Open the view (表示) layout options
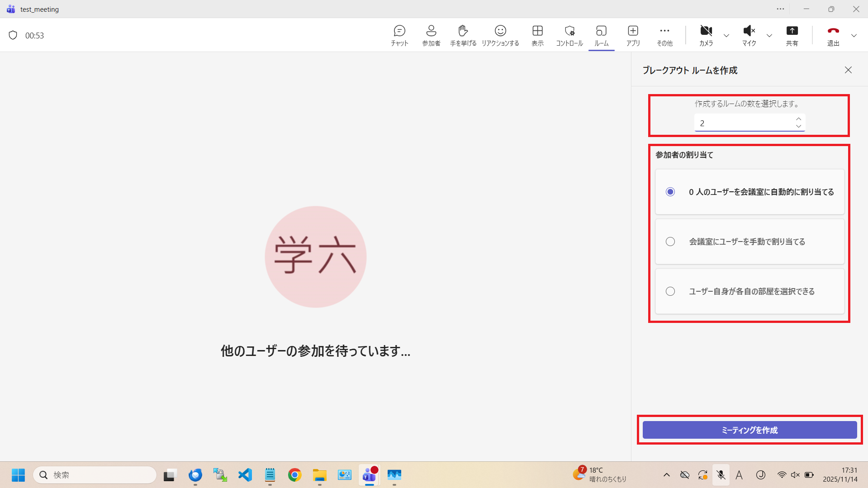868x488 pixels. (x=537, y=35)
